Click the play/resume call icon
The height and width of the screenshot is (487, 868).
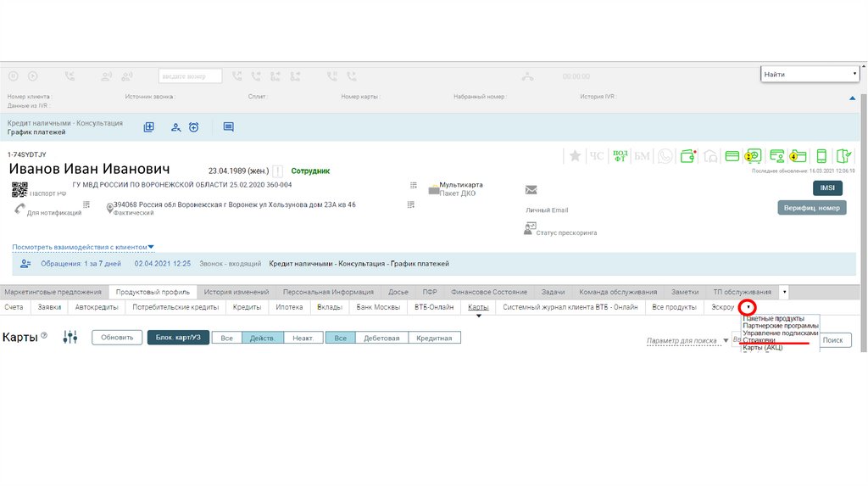[33, 76]
